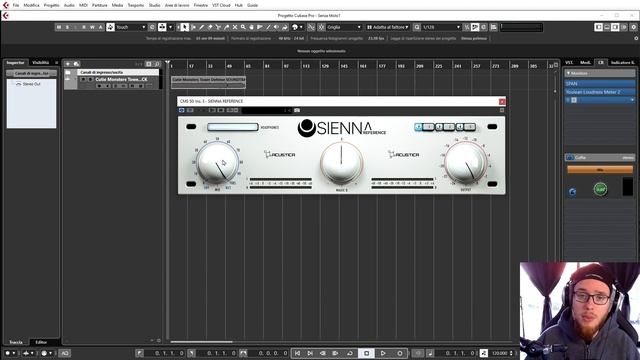The height and width of the screenshot is (360, 640).
Task: Adjust the Sienna center Magic knob
Action: coord(342,163)
